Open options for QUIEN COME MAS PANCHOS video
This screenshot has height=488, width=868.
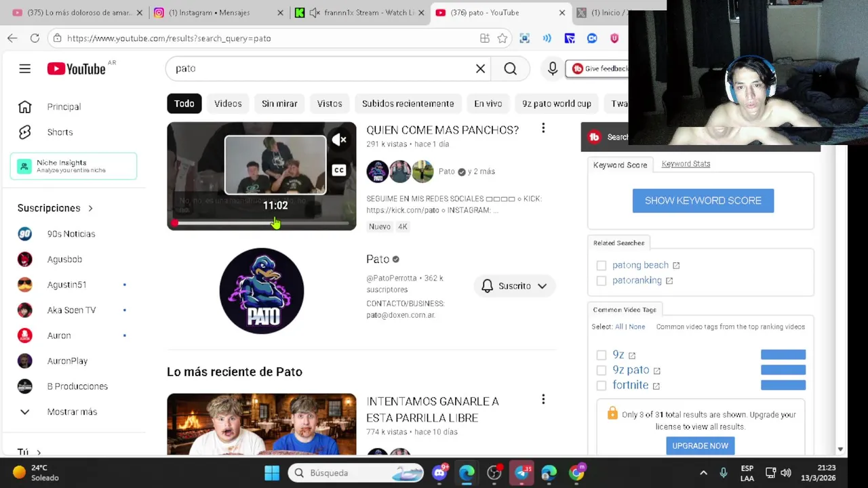pyautogui.click(x=543, y=128)
